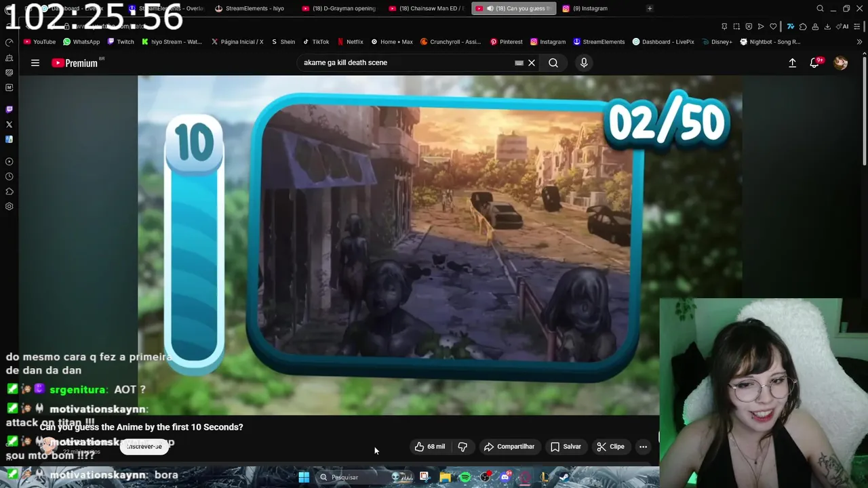Click video title "Can you guess the Anime"
Image resolution: width=868 pixels, height=488 pixels.
141,427
